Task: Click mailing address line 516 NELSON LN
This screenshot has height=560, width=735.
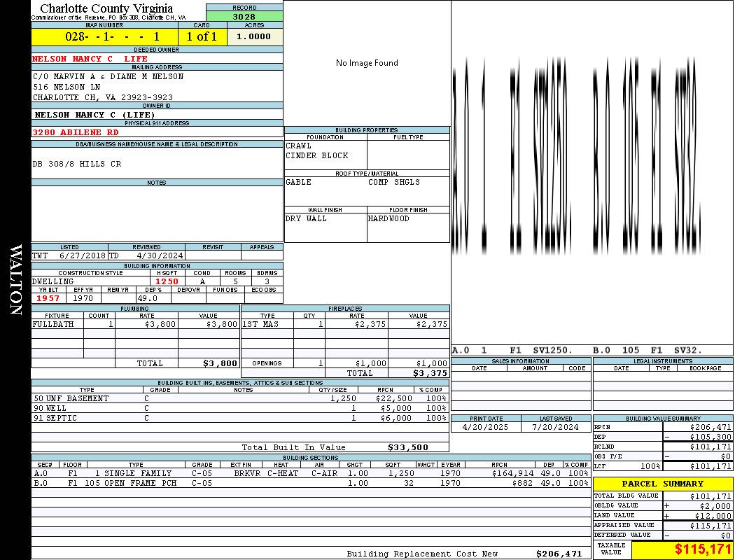Action: click(x=66, y=87)
